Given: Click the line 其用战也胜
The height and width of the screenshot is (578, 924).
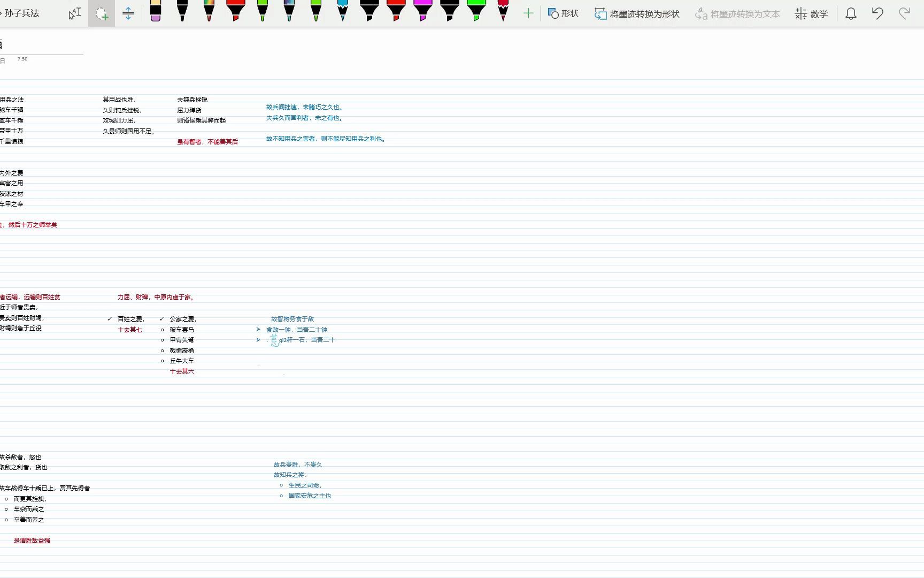Looking at the screenshot, I should point(119,100).
